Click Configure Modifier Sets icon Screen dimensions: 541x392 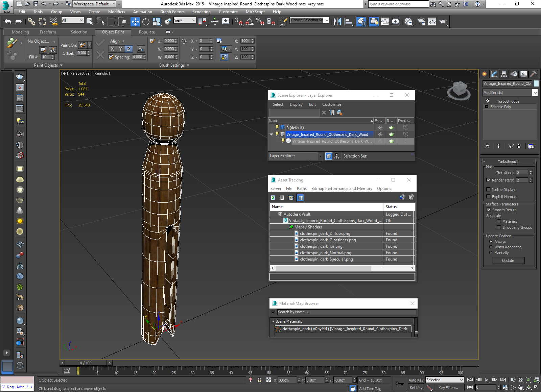pos(531,146)
